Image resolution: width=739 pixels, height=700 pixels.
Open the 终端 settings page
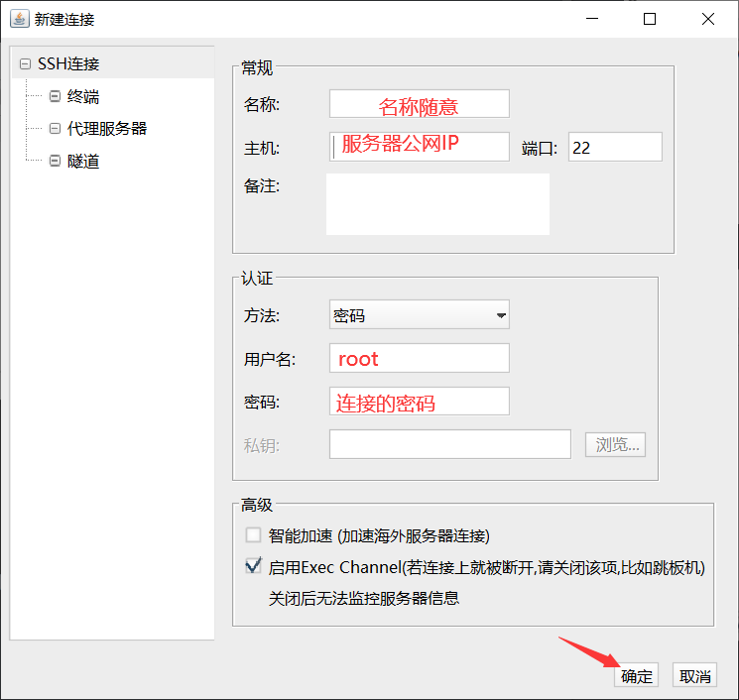point(83,96)
